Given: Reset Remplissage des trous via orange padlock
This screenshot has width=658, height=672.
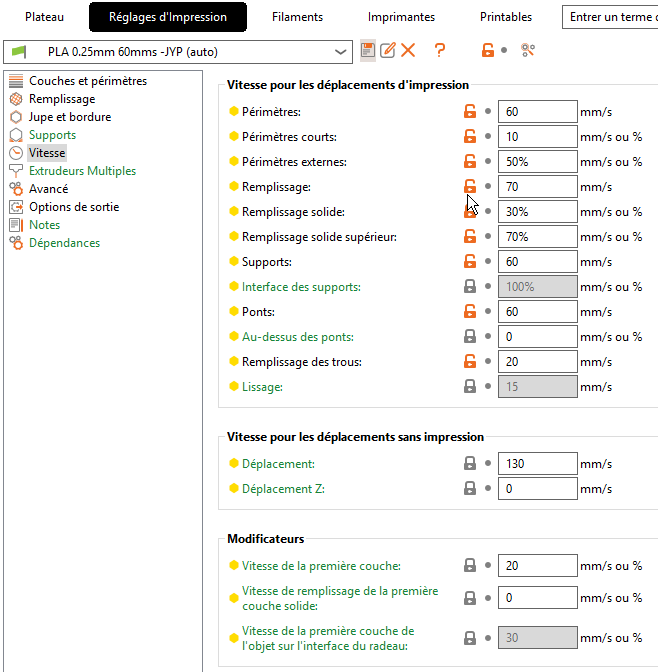Looking at the screenshot, I should (x=470, y=362).
